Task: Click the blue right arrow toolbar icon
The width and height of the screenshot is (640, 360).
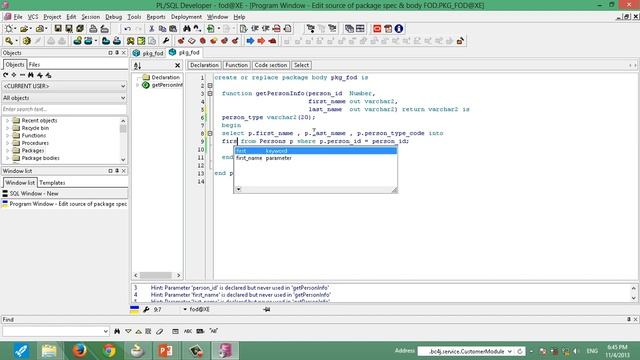Action: pyautogui.click(x=250, y=41)
